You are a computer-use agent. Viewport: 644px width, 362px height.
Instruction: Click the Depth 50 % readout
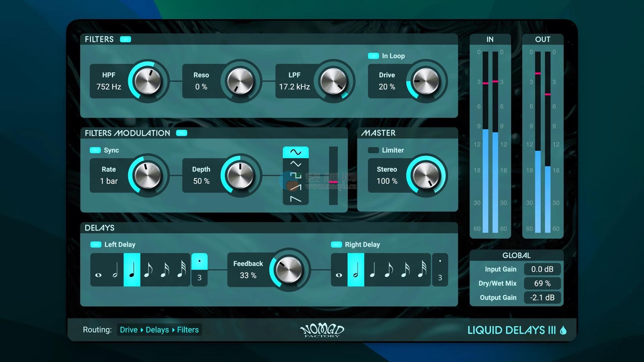coord(201,181)
